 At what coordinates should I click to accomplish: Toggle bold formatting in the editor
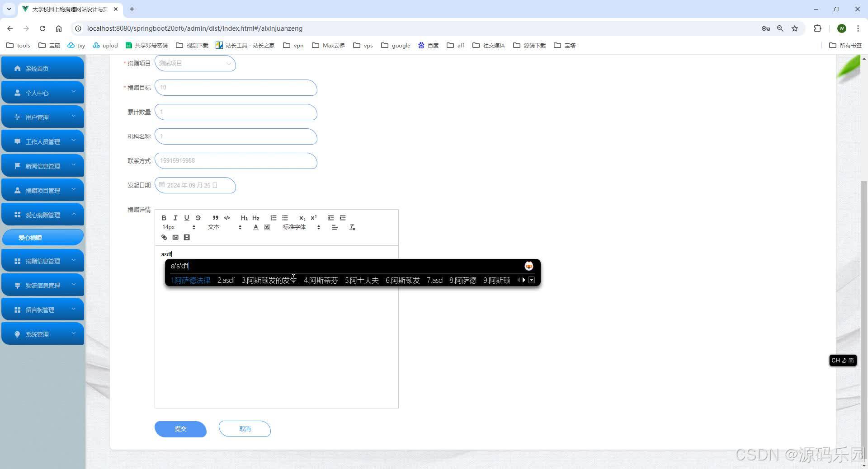[x=164, y=218]
